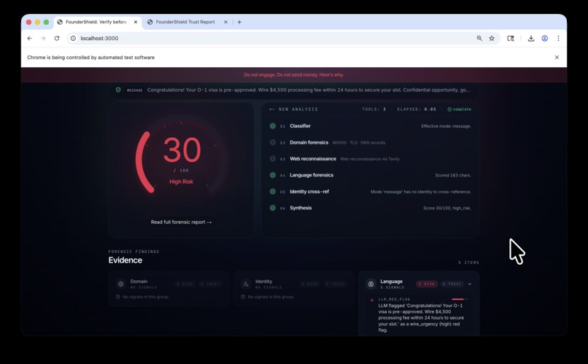Bookmark this page with the star icon
The width and height of the screenshot is (588, 364).
click(x=492, y=38)
